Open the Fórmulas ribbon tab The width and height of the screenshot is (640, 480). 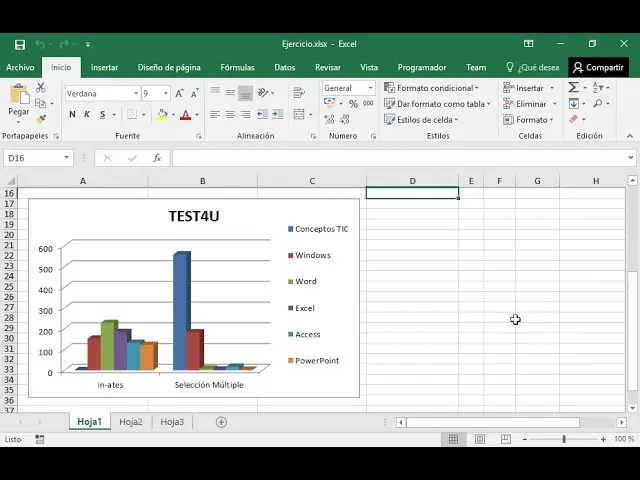point(237,67)
